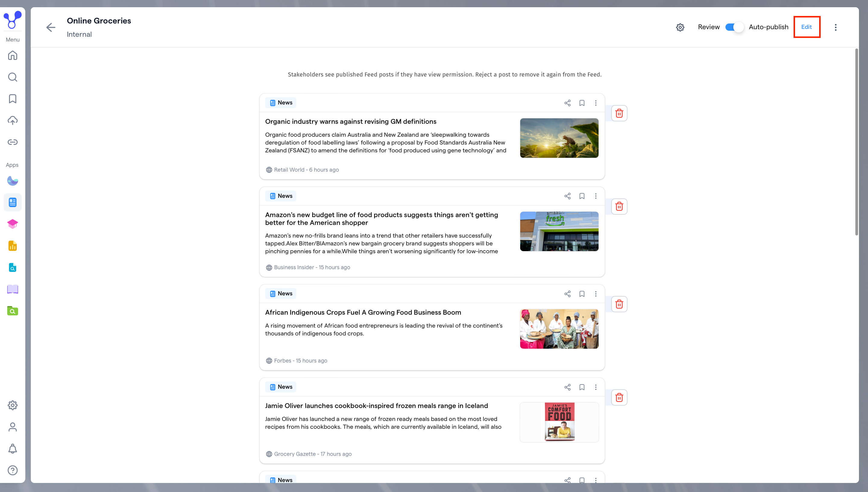Go back using the left arrow
Image resolution: width=868 pixels, height=492 pixels.
51,27
